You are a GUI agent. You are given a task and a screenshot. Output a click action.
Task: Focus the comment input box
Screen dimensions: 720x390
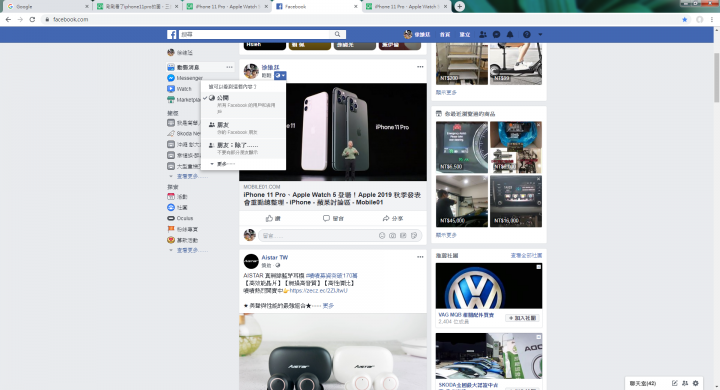[x=319, y=236]
